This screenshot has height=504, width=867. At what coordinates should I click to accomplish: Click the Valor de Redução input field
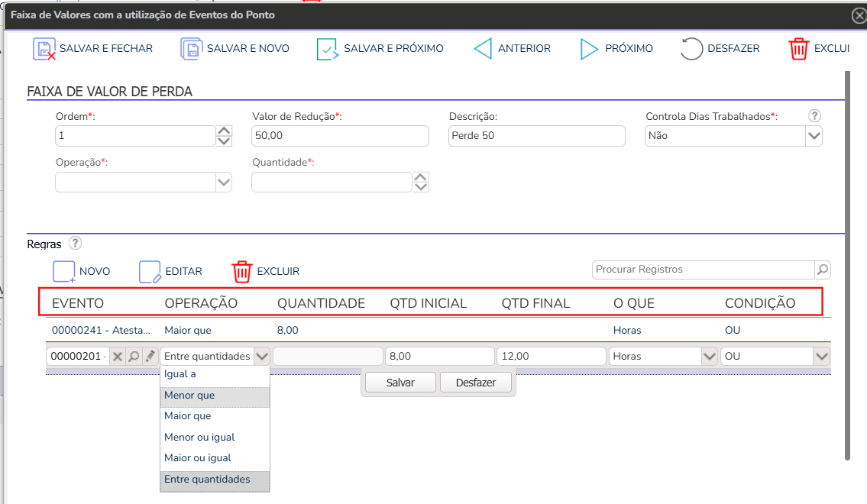click(340, 136)
